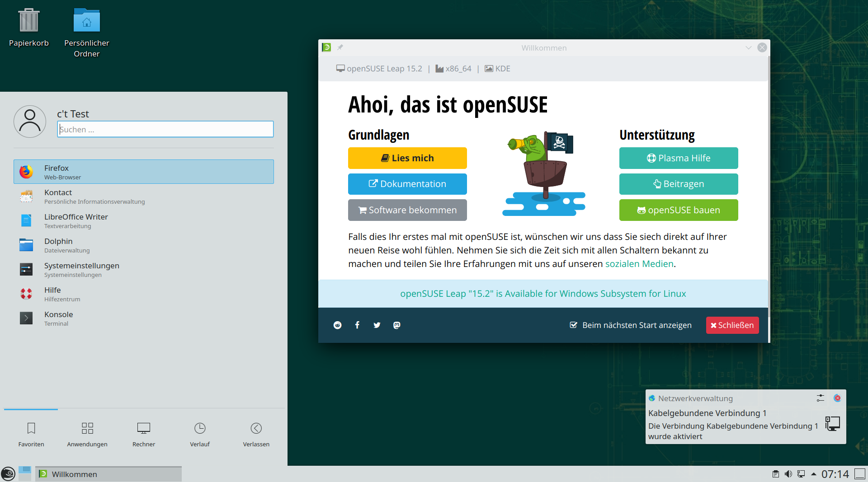Screen dimensions: 868x482
Task: Configure the Netzwerkverwaltung notification settings
Action: coord(821,398)
